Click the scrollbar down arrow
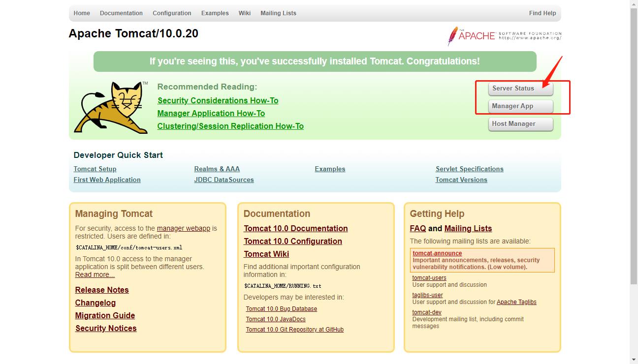This screenshot has width=638, height=364. pos(634,360)
